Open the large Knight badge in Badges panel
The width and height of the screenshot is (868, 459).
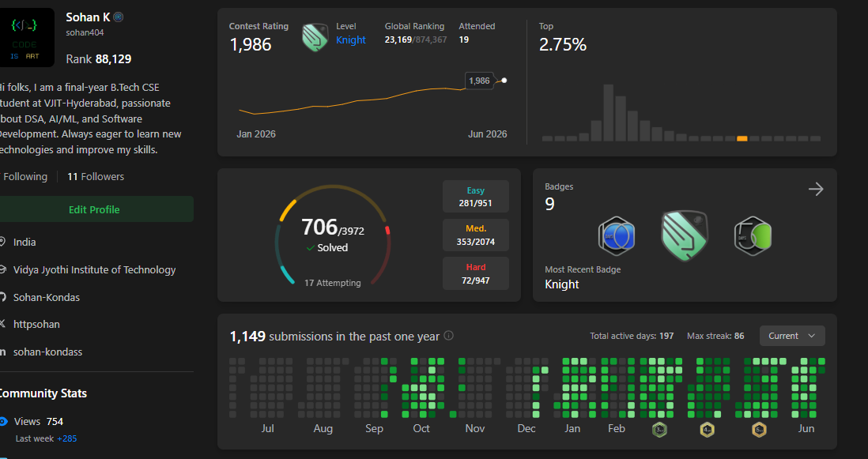coord(685,235)
